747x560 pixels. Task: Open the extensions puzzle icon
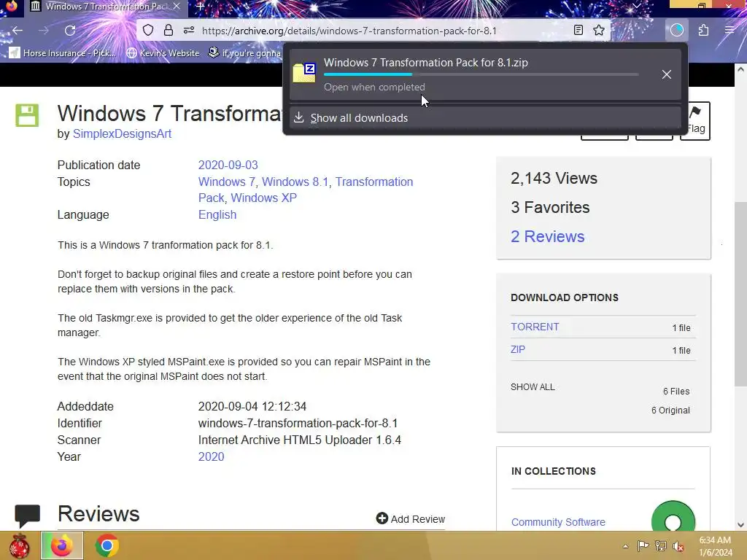704,31
